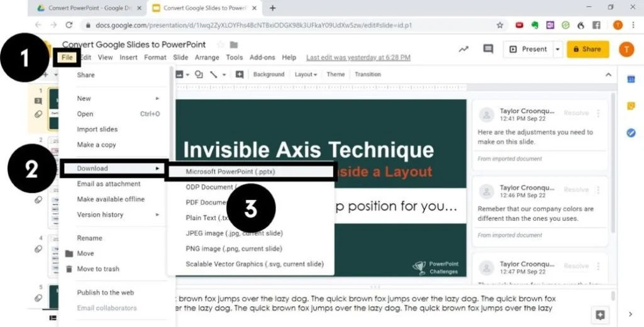Reload the current page
Image resolution: width=644 pixels, height=327 pixels.
tap(69, 25)
